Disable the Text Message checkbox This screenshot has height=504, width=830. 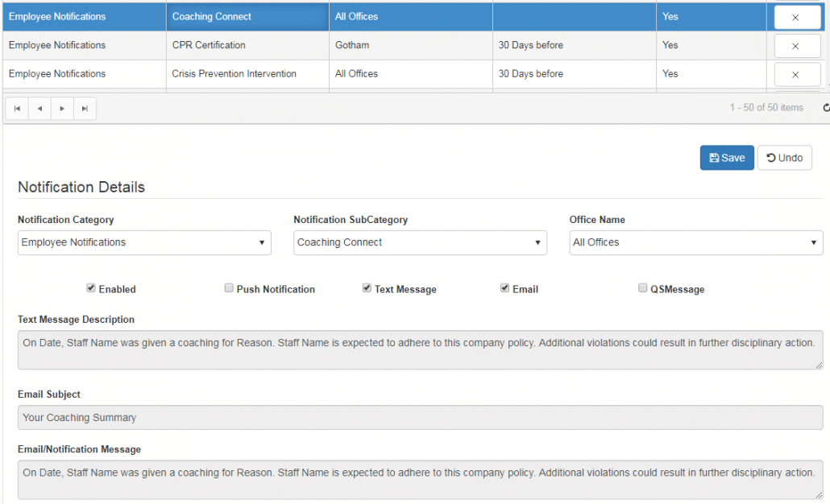pyautogui.click(x=367, y=287)
